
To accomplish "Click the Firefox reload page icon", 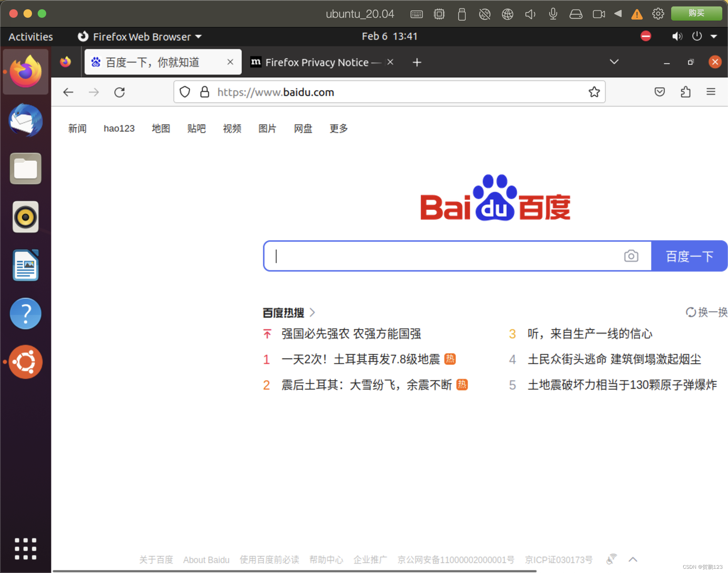I will 119,92.
